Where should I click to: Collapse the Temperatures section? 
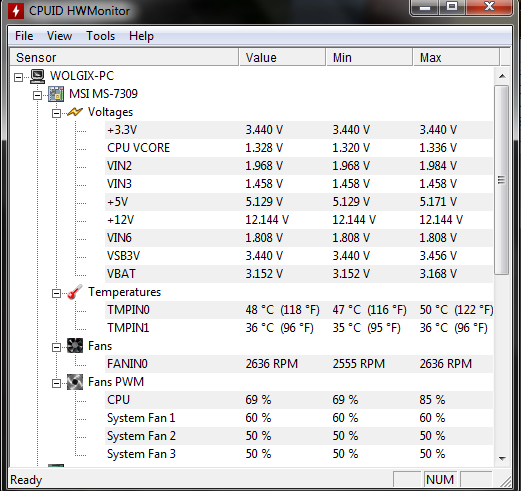tap(57, 294)
